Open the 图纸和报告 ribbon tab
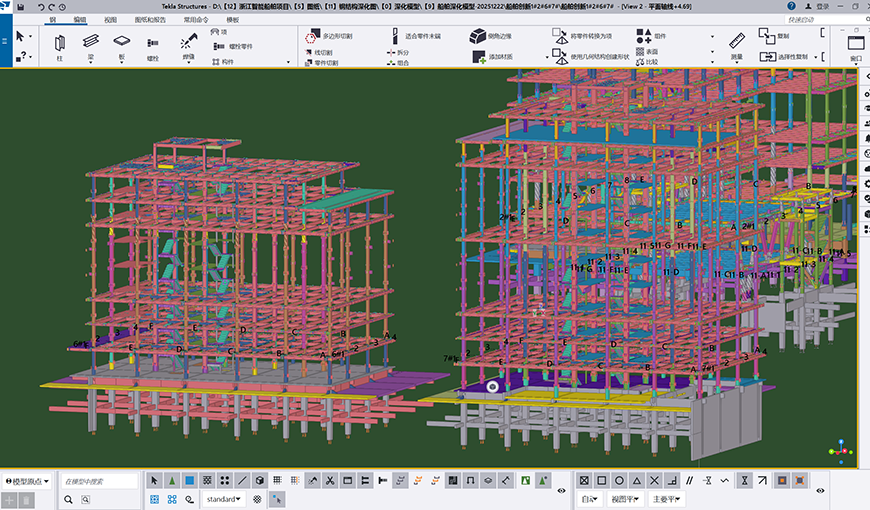 coord(150,19)
